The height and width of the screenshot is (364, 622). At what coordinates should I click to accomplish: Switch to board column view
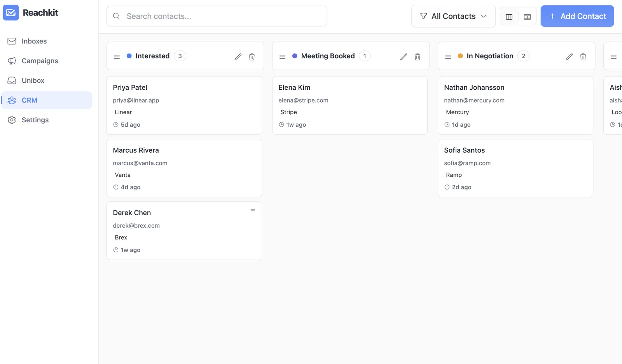point(509,17)
